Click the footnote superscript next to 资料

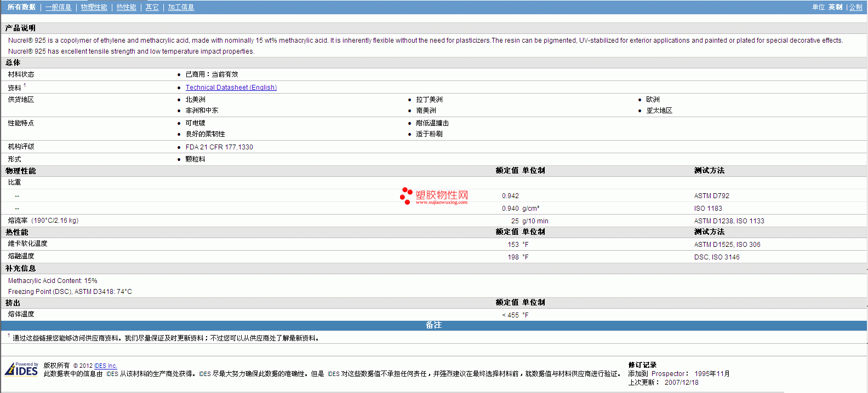click(x=25, y=85)
